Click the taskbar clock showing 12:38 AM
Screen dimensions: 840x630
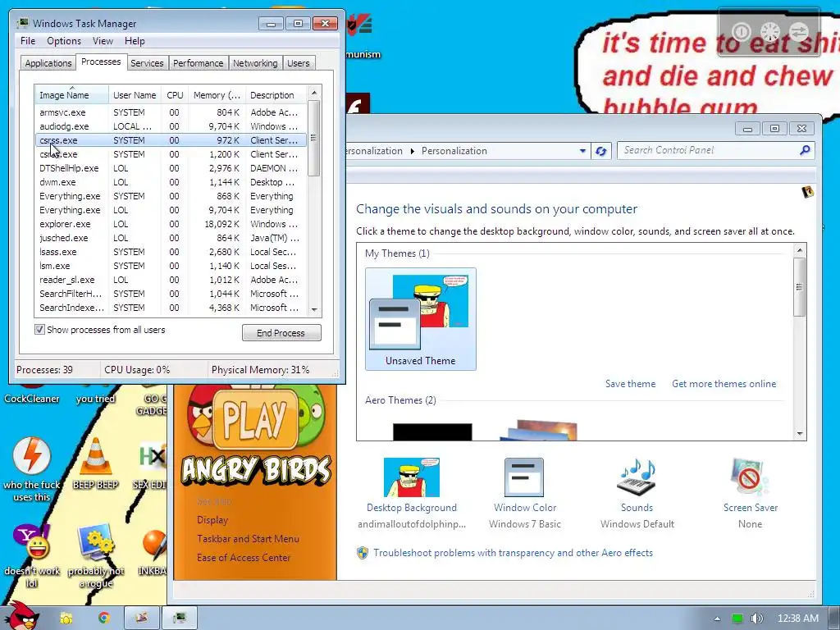coord(797,619)
